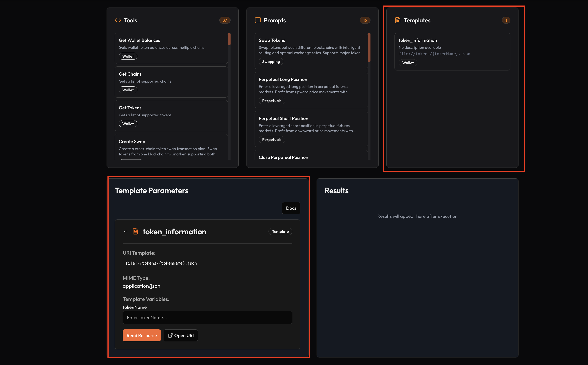588x365 pixels.
Task: Select the Perpetual Short Position prompt
Action: tap(311, 129)
